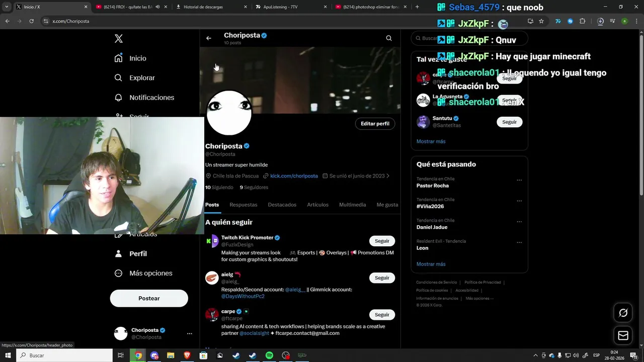The height and width of the screenshot is (362, 644).
Task: Open a new browser tab
Action: pyautogui.click(x=417, y=7)
